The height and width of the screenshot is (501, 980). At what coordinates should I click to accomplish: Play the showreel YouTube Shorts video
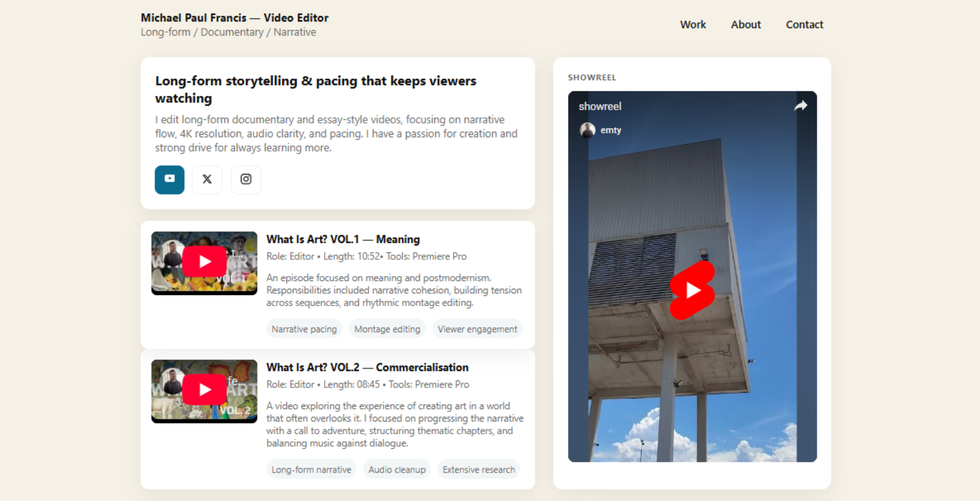(692, 290)
